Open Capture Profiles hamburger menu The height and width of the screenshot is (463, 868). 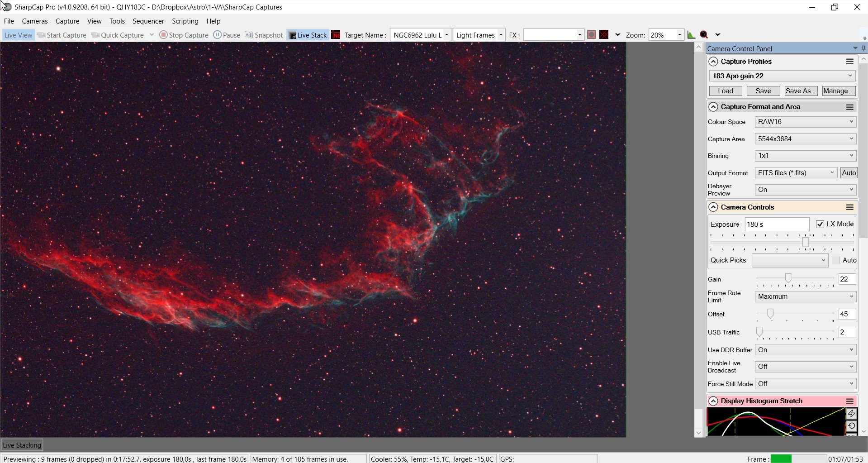(x=850, y=62)
